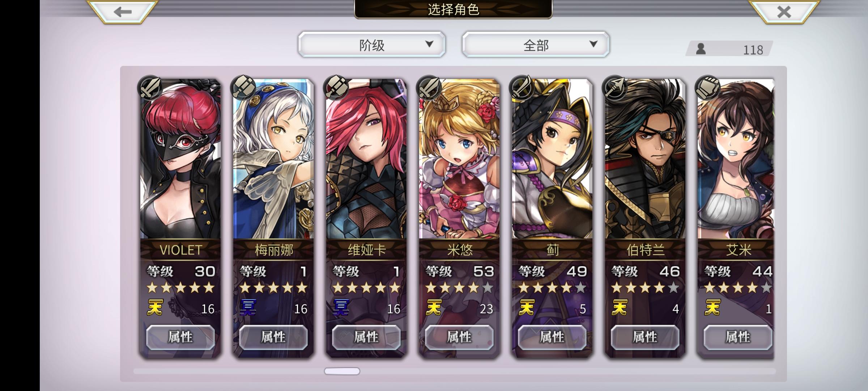The image size is (868, 391).
Task: Open 属性 for 米悠
Action: click(x=459, y=337)
